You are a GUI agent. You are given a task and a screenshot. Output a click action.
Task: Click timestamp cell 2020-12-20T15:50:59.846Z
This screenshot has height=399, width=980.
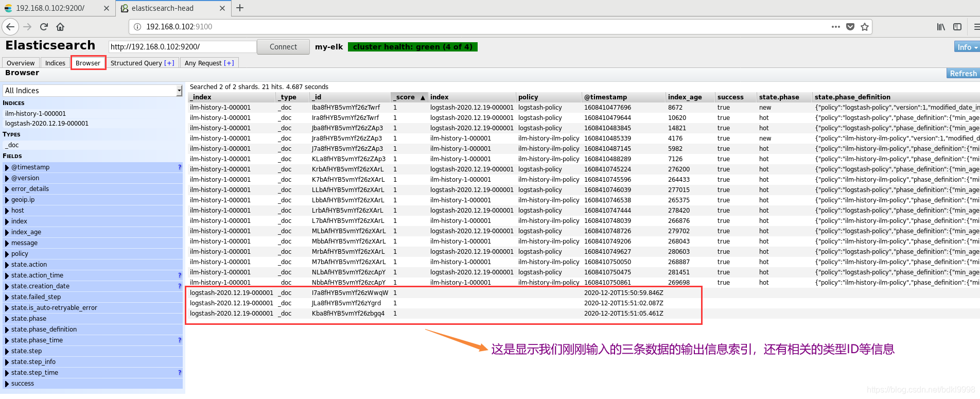(623, 293)
